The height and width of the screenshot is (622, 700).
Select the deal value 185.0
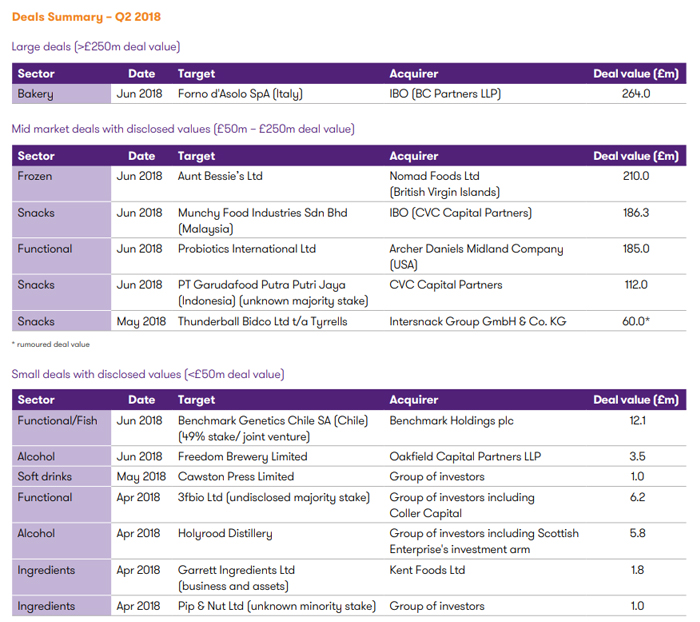point(636,249)
